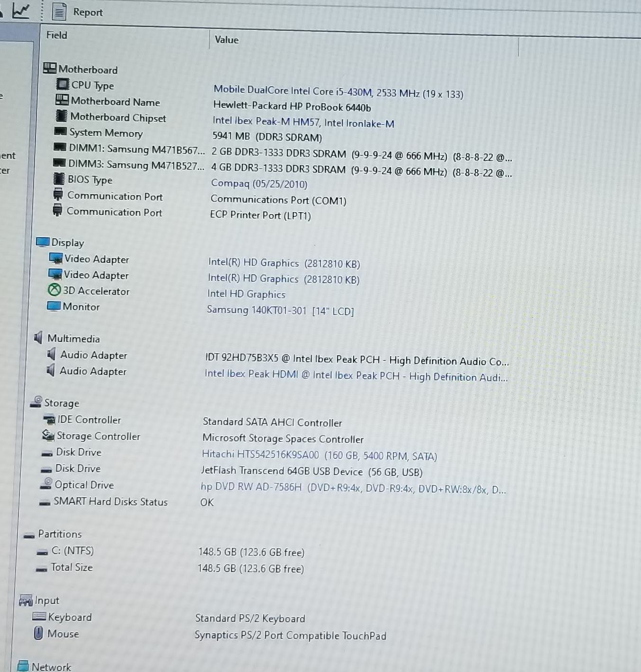
Task: Open the hp DVD RW AD-7586H link
Action: coord(353,488)
